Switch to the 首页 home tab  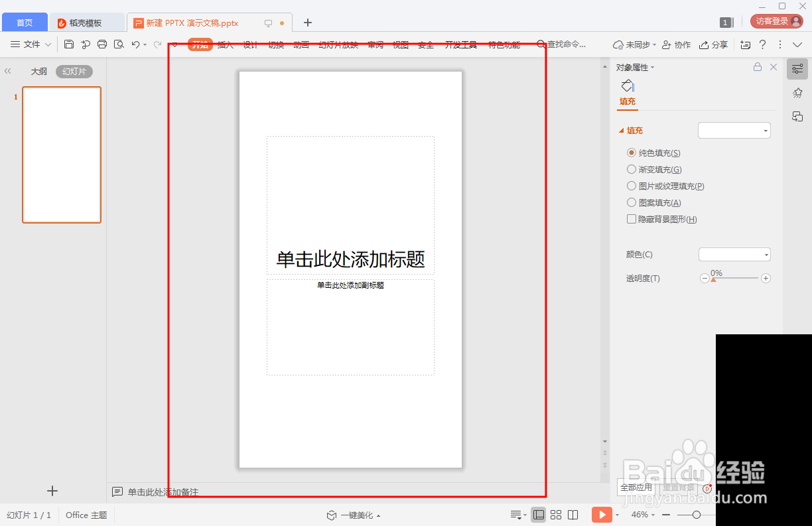pos(25,23)
